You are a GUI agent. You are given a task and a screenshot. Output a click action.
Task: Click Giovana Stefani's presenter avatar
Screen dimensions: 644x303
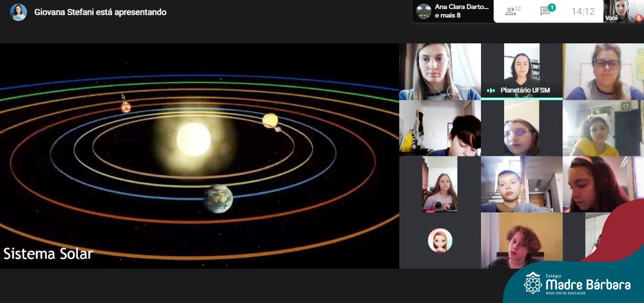coord(18,12)
